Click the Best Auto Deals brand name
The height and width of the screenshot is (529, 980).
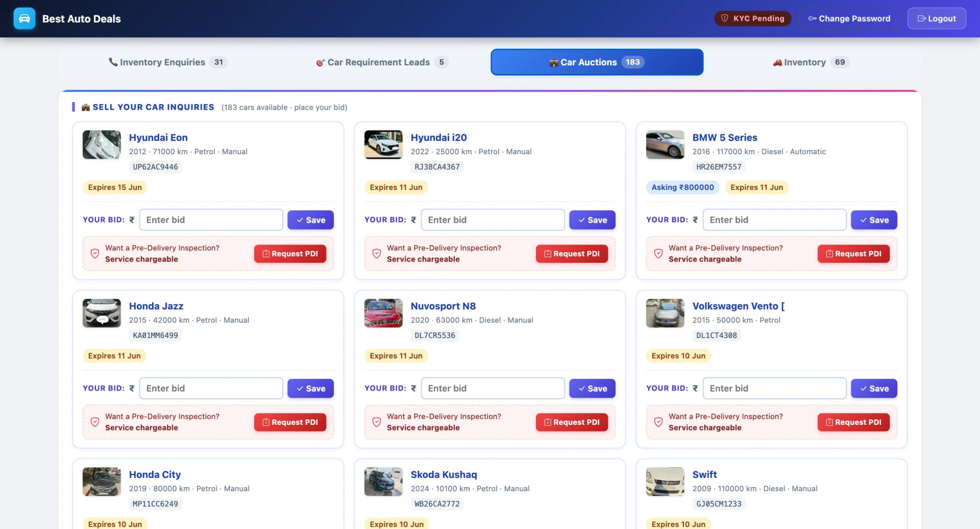pyautogui.click(x=82, y=19)
